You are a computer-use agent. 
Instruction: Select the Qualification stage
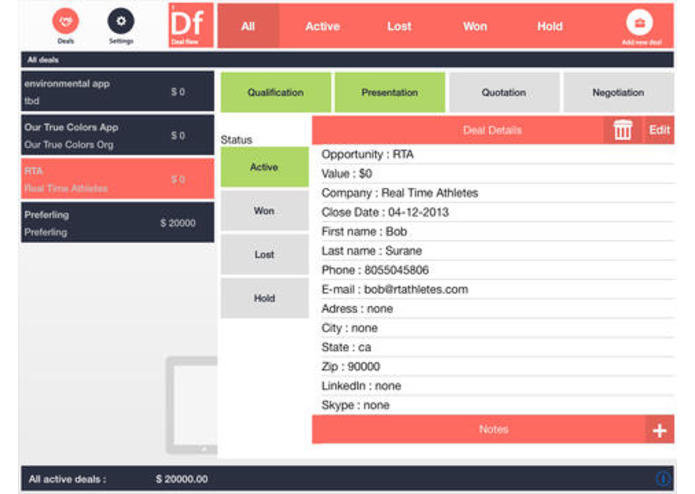[x=276, y=92]
